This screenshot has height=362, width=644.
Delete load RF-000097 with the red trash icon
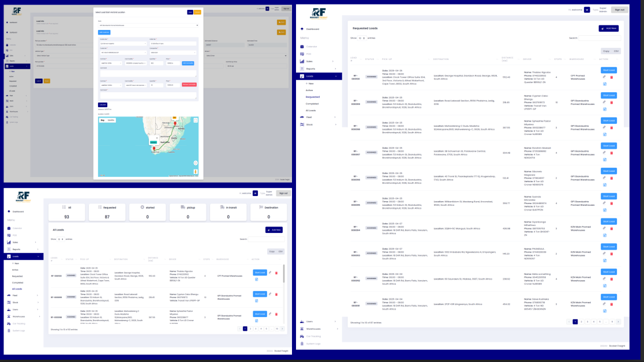point(611,152)
